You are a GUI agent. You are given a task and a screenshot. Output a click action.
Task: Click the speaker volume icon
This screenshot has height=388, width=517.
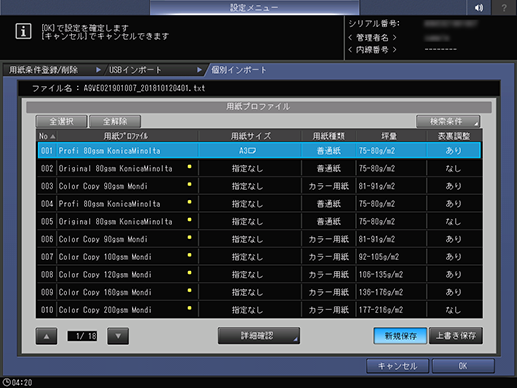tap(479, 7)
